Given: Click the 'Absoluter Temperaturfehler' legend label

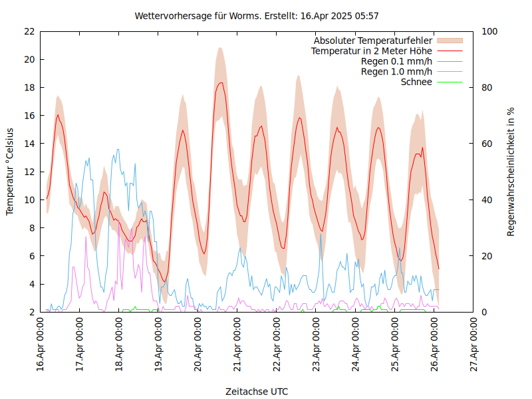Looking at the screenshot, I should tap(373, 41).
